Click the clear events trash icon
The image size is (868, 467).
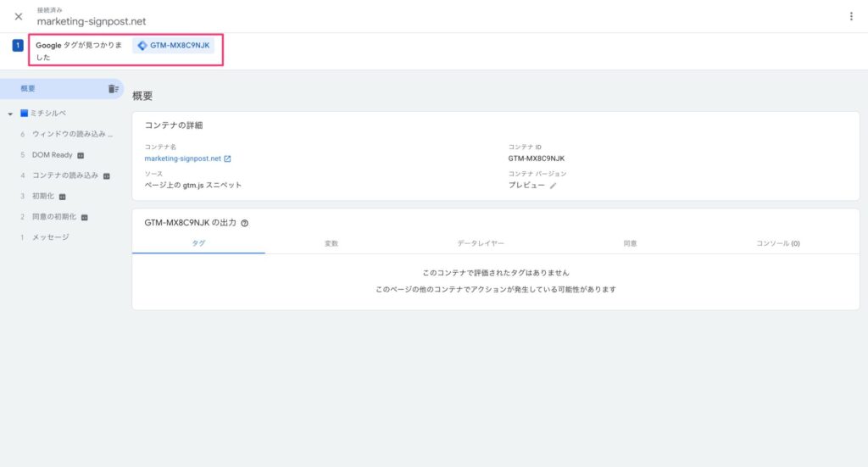pos(113,89)
